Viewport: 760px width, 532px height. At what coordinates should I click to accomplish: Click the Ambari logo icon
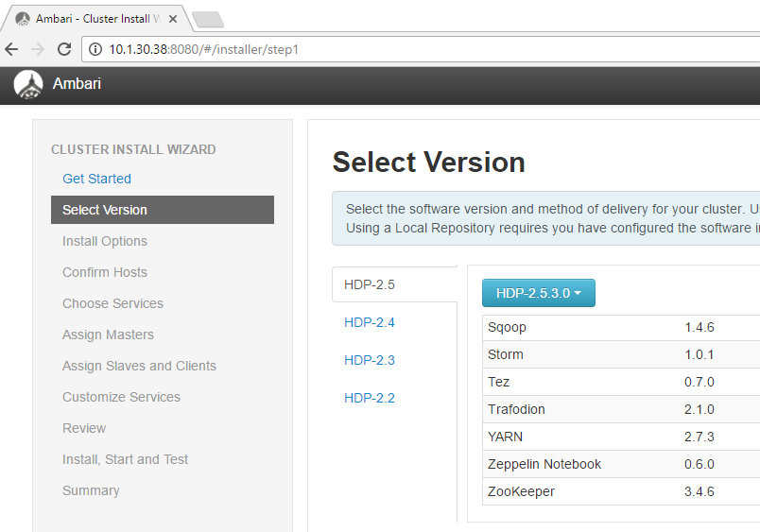coord(28,84)
